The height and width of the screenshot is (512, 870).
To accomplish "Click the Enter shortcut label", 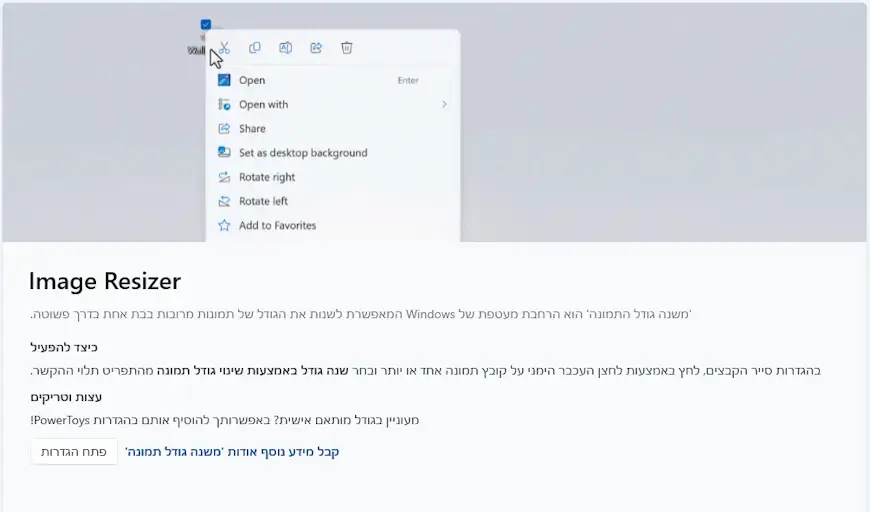I will tap(408, 80).
